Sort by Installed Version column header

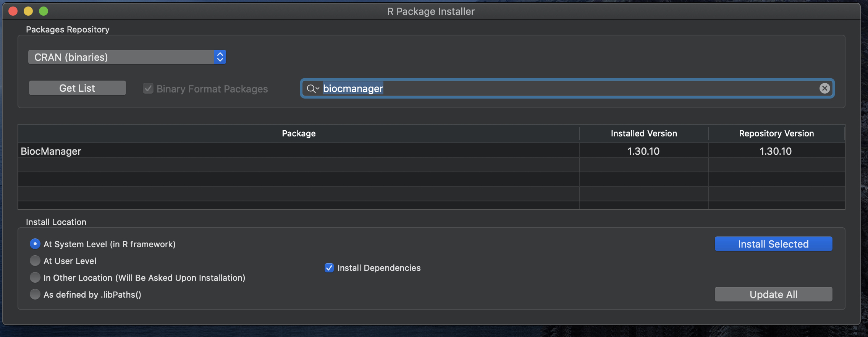click(643, 134)
